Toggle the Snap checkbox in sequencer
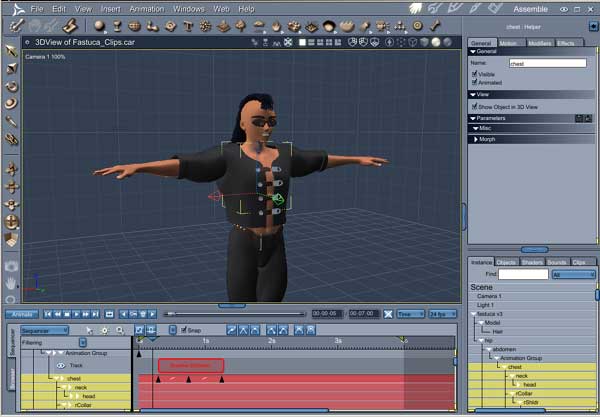 [x=184, y=329]
